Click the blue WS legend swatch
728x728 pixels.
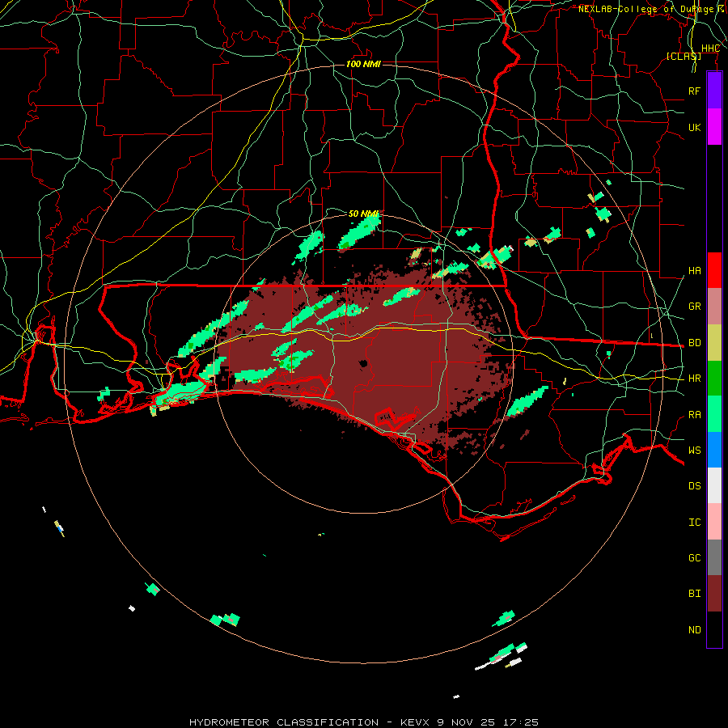[714, 450]
